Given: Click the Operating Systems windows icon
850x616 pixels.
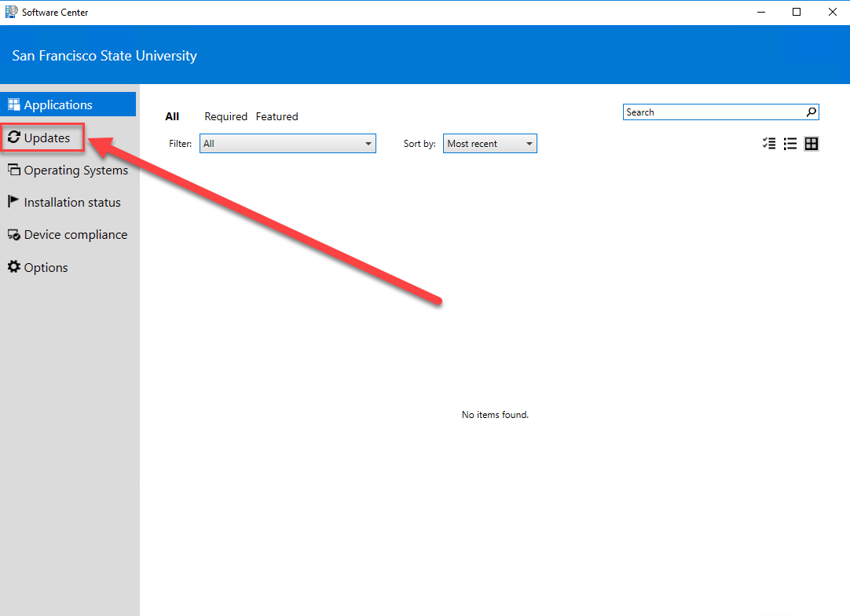Looking at the screenshot, I should click(x=13, y=170).
